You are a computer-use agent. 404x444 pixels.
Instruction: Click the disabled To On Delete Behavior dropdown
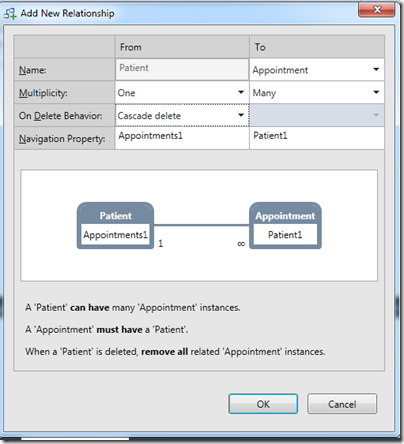click(x=317, y=115)
